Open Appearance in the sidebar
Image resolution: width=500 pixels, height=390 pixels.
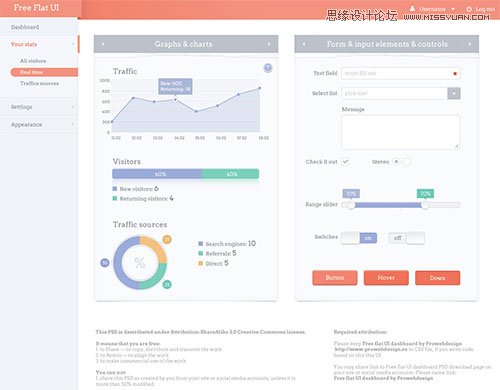pyautogui.click(x=26, y=124)
